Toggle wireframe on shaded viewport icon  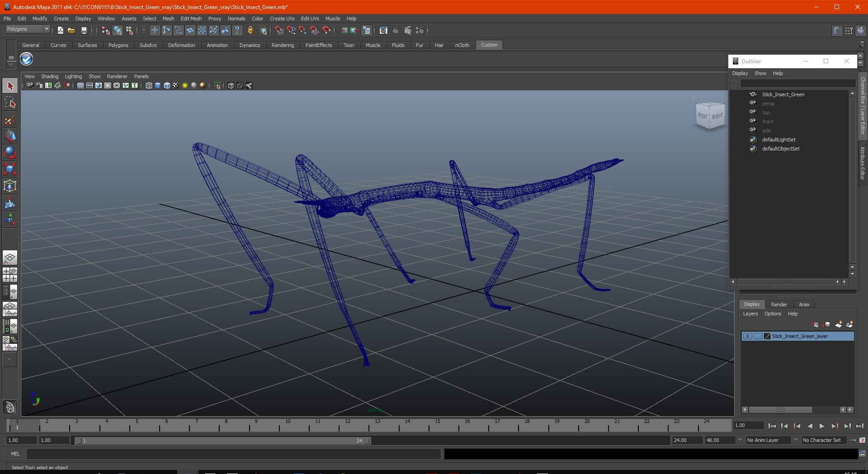167,85
